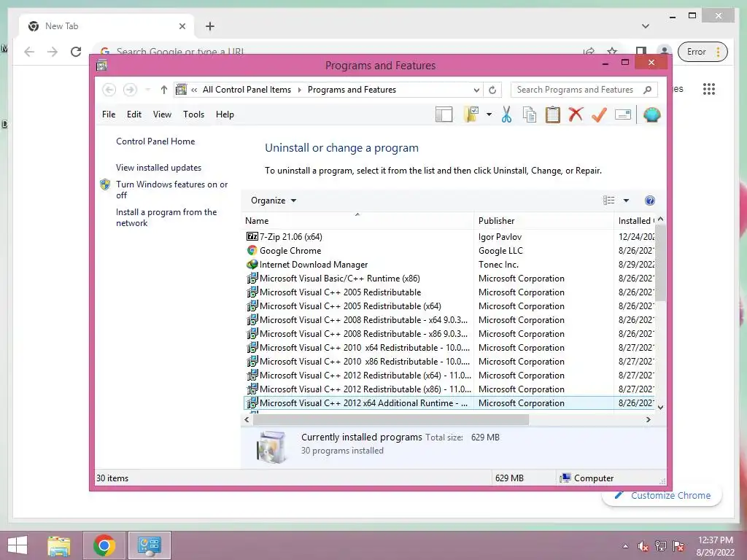The width and height of the screenshot is (747, 560).
Task: Open the Organize dropdown
Action: click(274, 201)
